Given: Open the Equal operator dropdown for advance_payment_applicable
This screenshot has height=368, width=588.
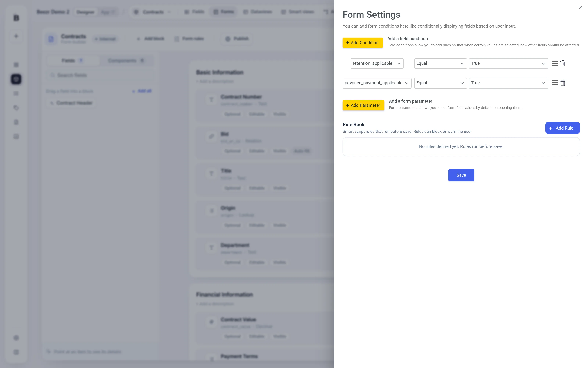Looking at the screenshot, I should pyautogui.click(x=440, y=83).
